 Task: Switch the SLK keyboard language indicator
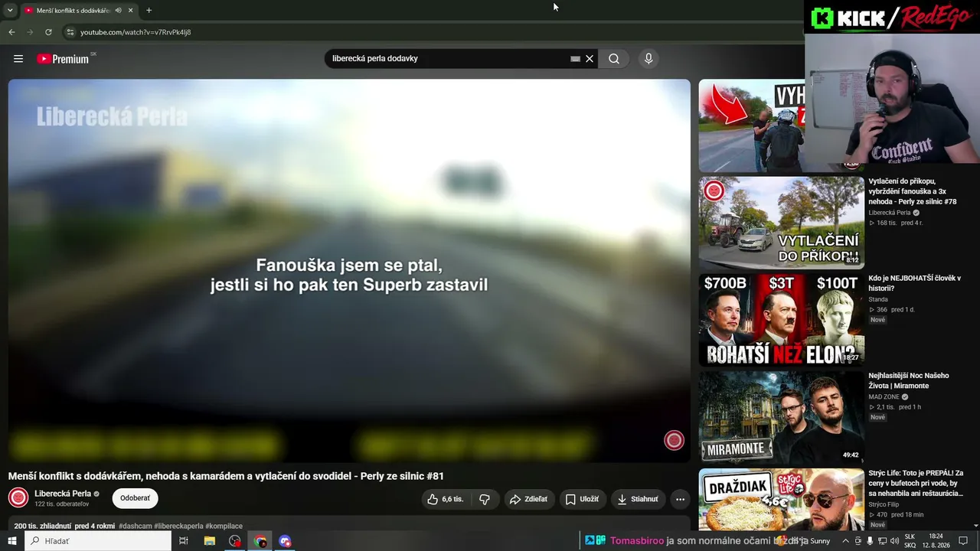click(x=910, y=541)
